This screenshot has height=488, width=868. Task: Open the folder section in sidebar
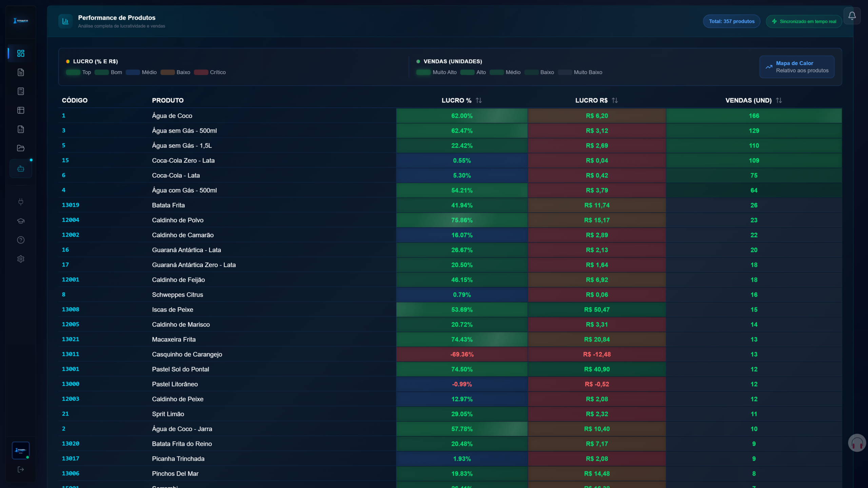tap(21, 148)
